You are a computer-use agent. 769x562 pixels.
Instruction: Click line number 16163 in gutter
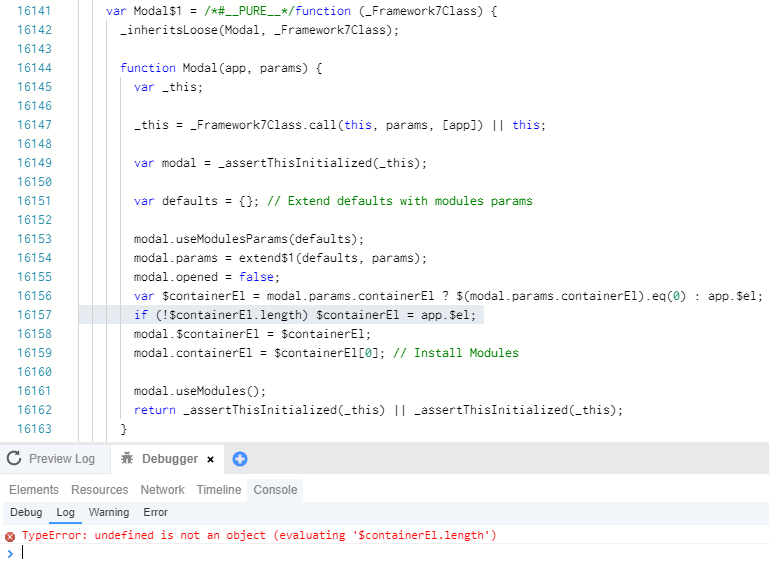[34, 429]
